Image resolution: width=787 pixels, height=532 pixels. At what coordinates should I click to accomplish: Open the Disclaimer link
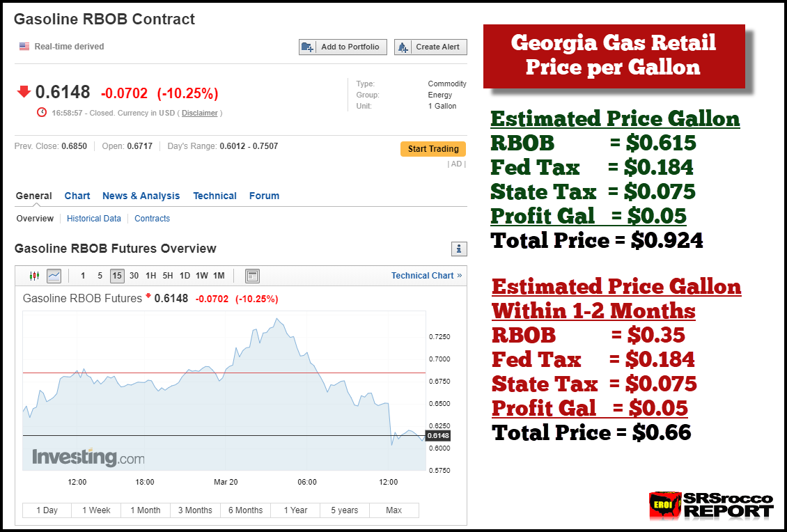pos(200,113)
